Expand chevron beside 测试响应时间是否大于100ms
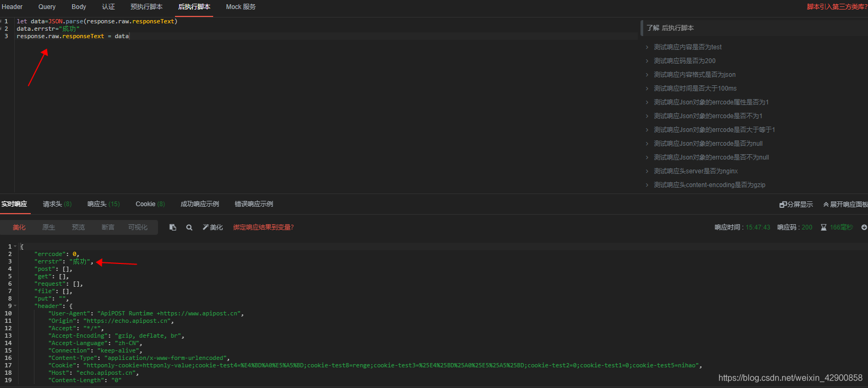 click(x=647, y=89)
